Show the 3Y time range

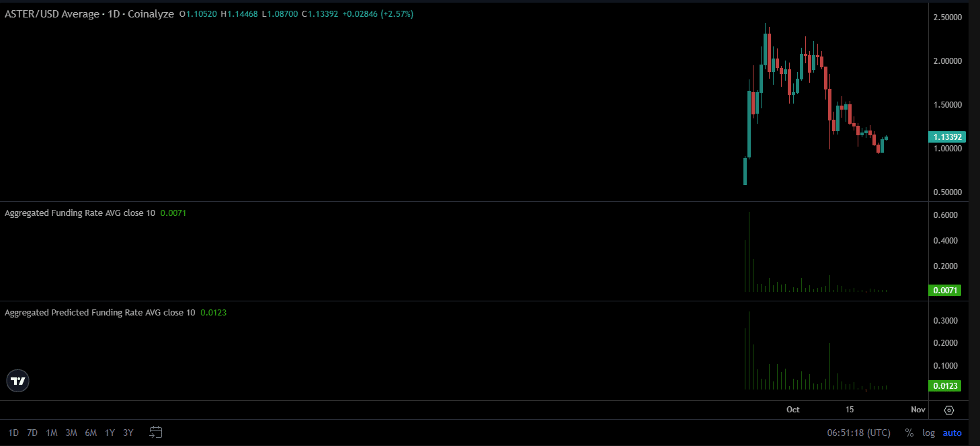click(128, 433)
